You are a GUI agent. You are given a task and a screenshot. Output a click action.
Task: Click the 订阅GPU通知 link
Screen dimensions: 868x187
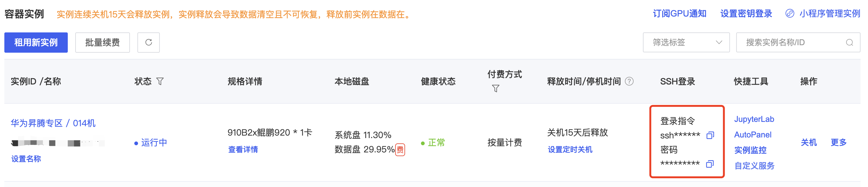pos(679,13)
